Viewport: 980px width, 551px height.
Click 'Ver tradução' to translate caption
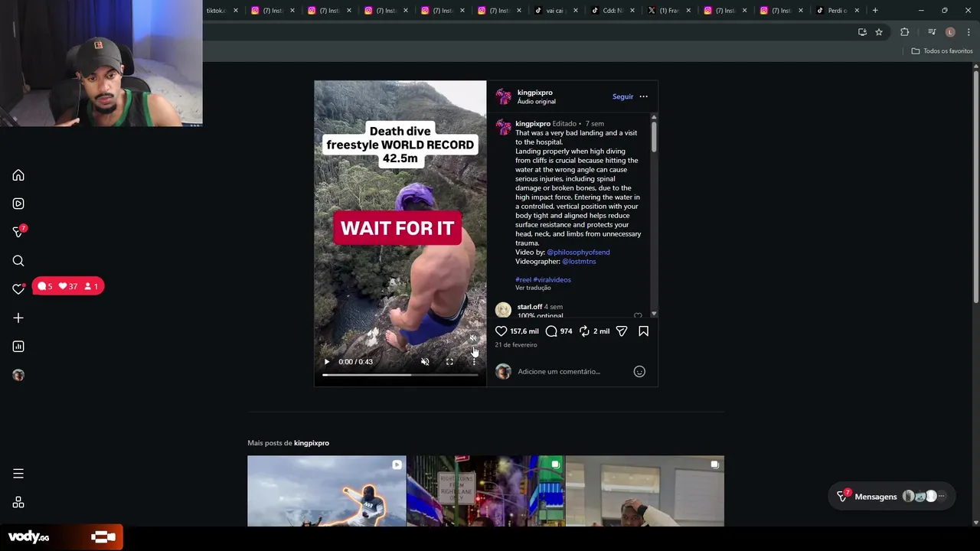(x=533, y=288)
